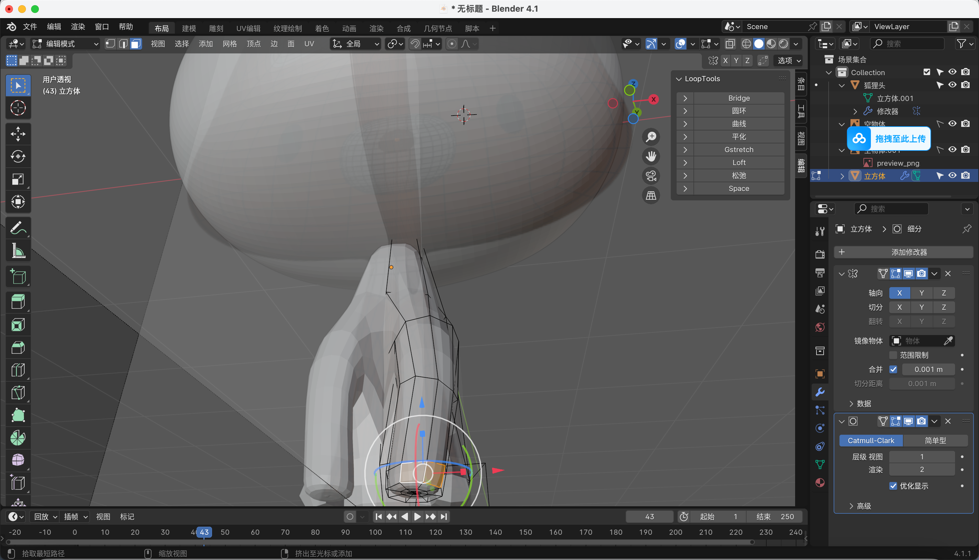This screenshot has height=560, width=979.
Task: Switch to face select mode
Action: tap(135, 44)
